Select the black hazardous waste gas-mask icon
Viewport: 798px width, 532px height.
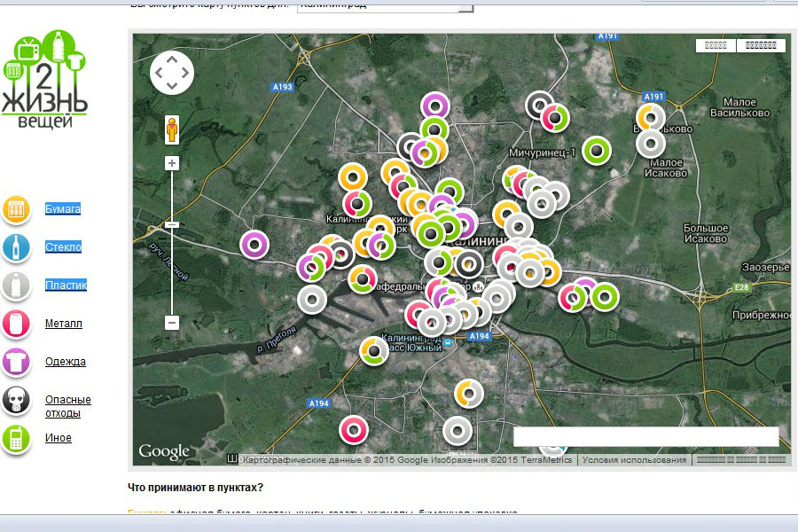(15, 401)
